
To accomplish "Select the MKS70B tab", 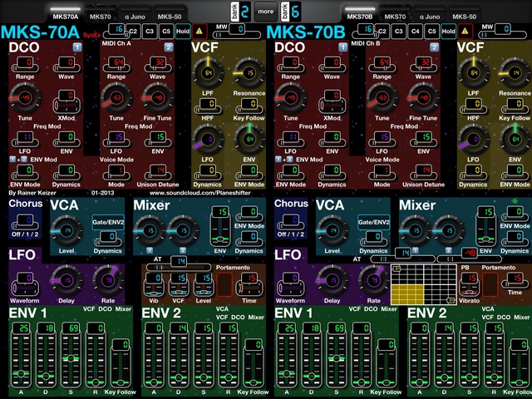I will pyautogui.click(x=360, y=14).
